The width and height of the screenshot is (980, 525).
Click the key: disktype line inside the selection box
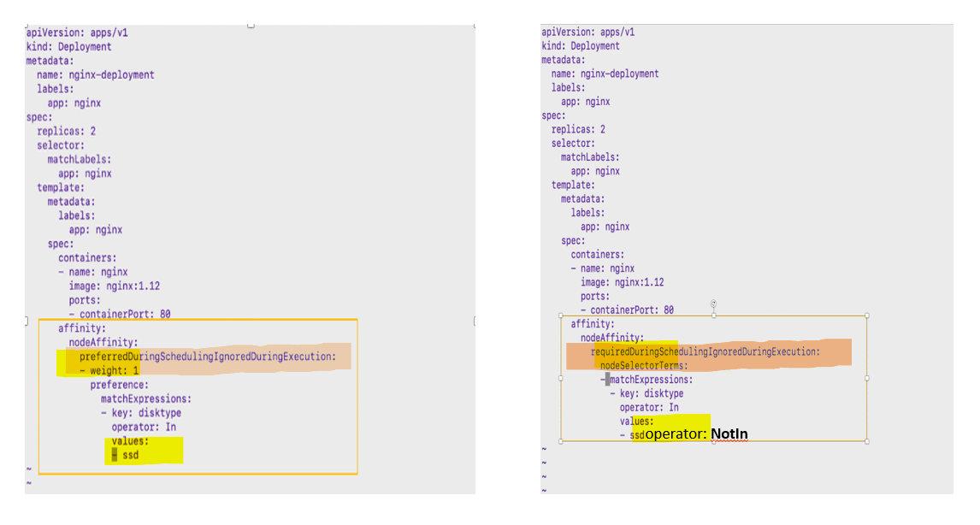(x=652, y=393)
